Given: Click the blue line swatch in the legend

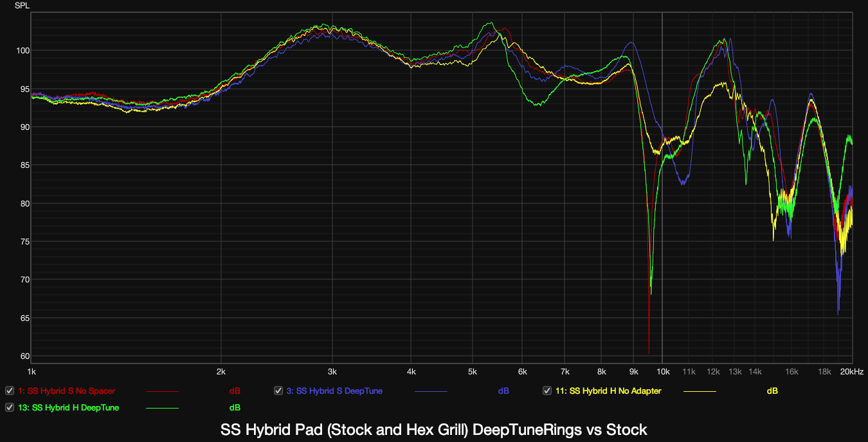Looking at the screenshot, I should pyautogui.click(x=431, y=391).
